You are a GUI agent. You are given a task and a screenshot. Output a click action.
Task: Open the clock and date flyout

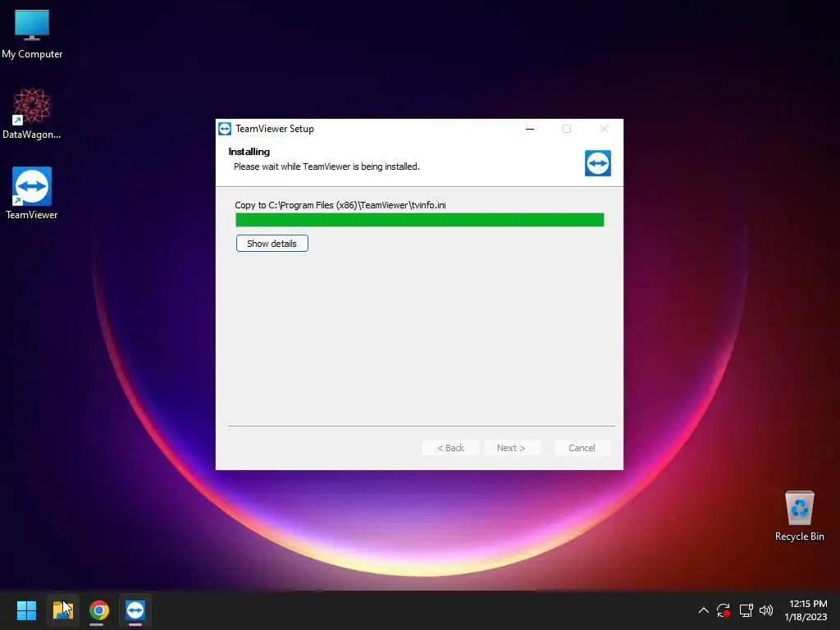tap(806, 610)
